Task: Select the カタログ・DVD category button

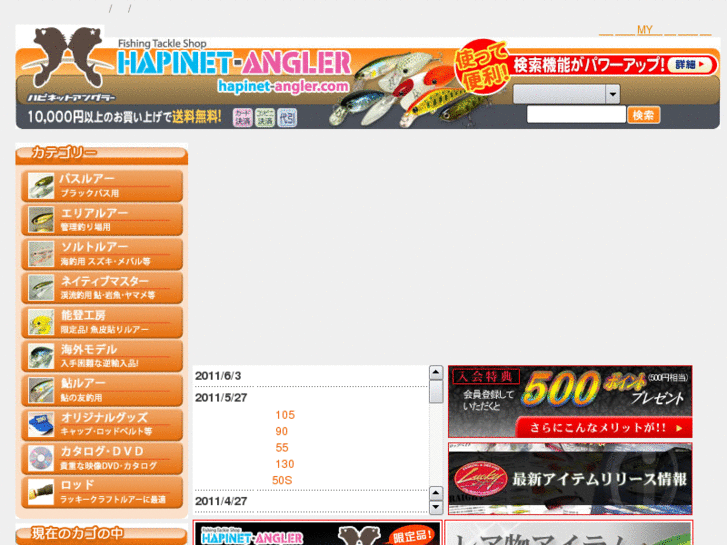Action: [102, 458]
